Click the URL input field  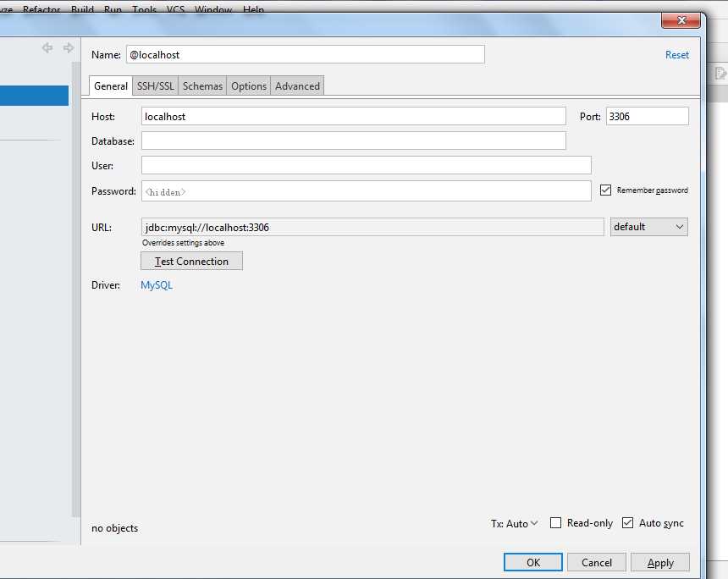pos(372,227)
